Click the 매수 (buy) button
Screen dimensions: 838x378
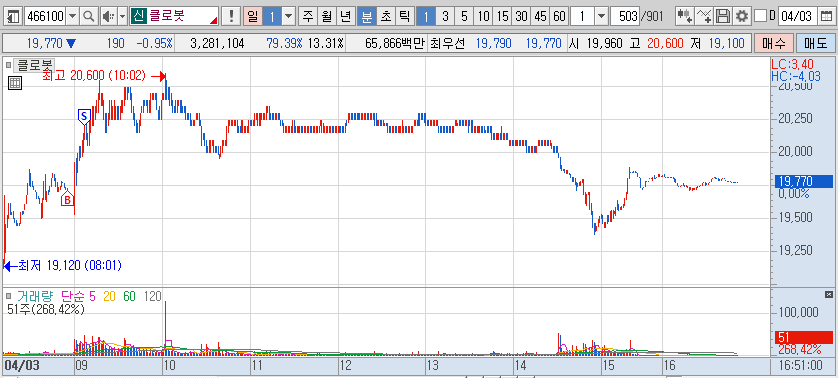tap(773, 43)
